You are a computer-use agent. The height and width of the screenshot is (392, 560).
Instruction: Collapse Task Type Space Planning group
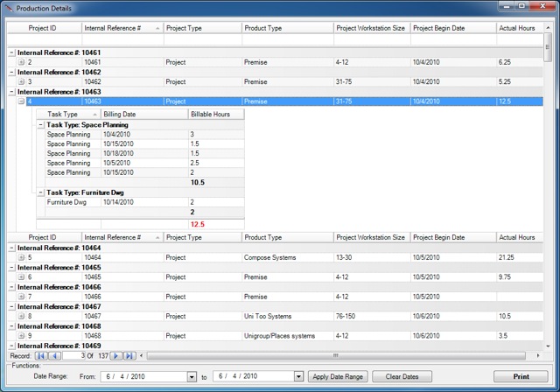tap(40, 125)
